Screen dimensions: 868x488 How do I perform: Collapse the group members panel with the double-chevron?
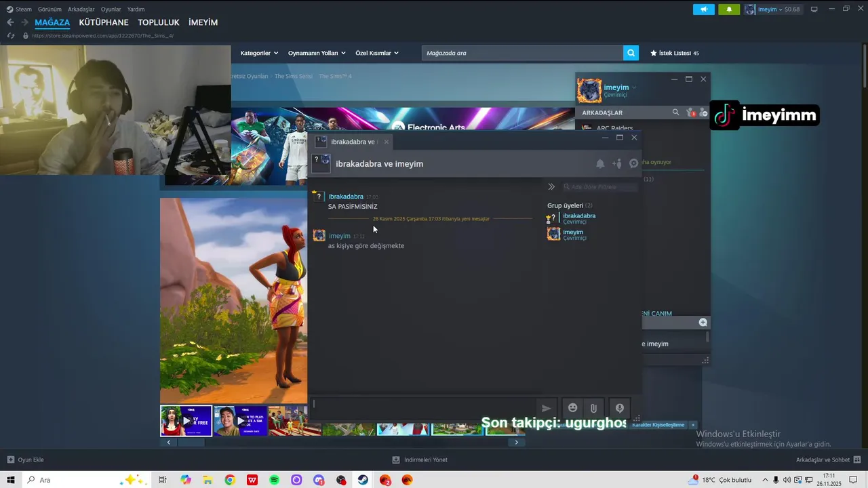[551, 186]
